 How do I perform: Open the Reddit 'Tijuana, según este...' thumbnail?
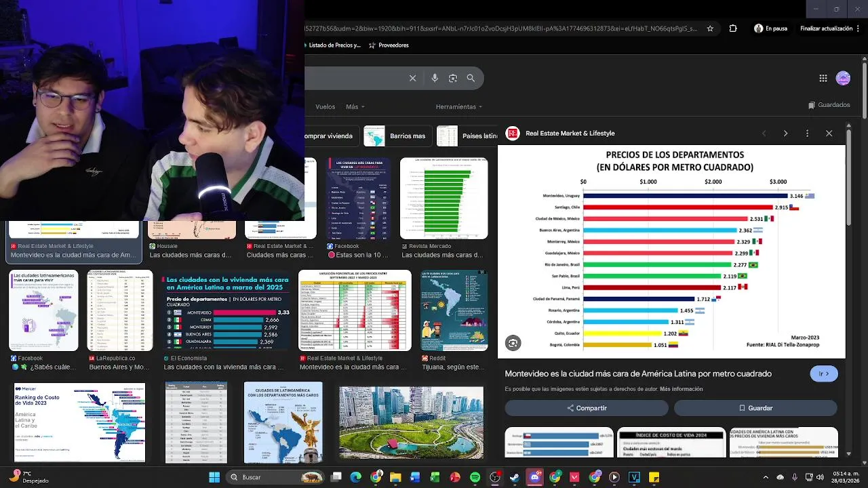[454, 310]
